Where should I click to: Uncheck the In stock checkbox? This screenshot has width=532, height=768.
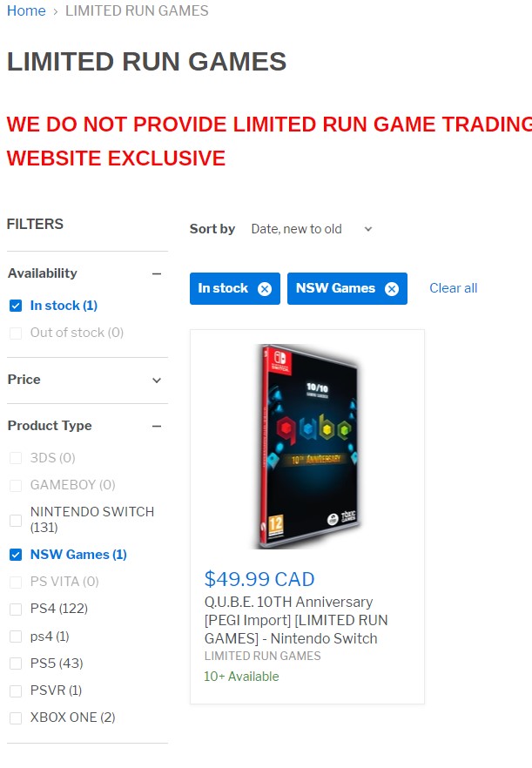pos(16,307)
